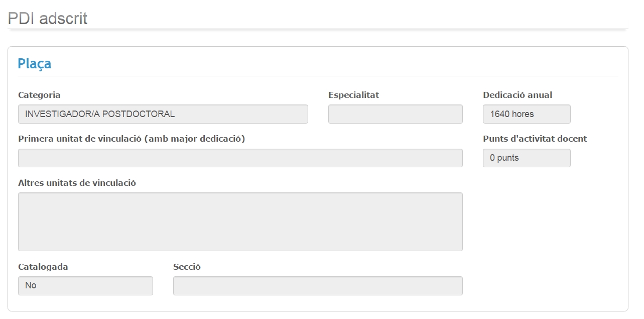Click the 'Categoria' label

(x=39, y=95)
